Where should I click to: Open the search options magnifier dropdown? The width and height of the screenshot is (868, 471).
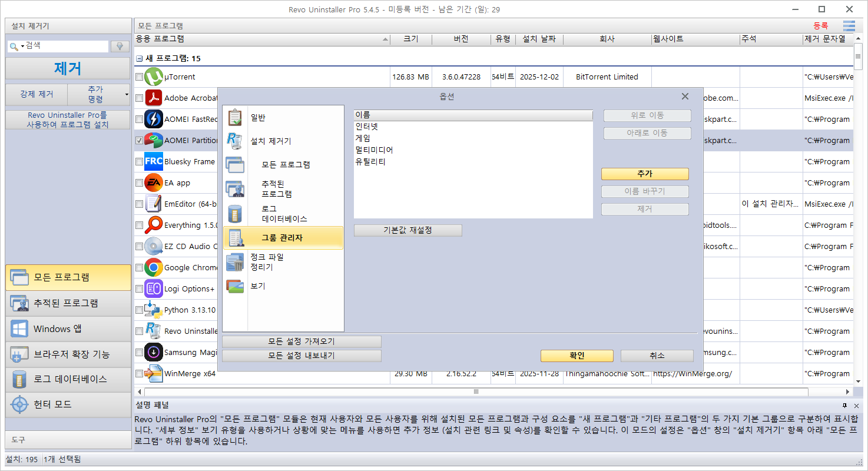click(x=16, y=46)
